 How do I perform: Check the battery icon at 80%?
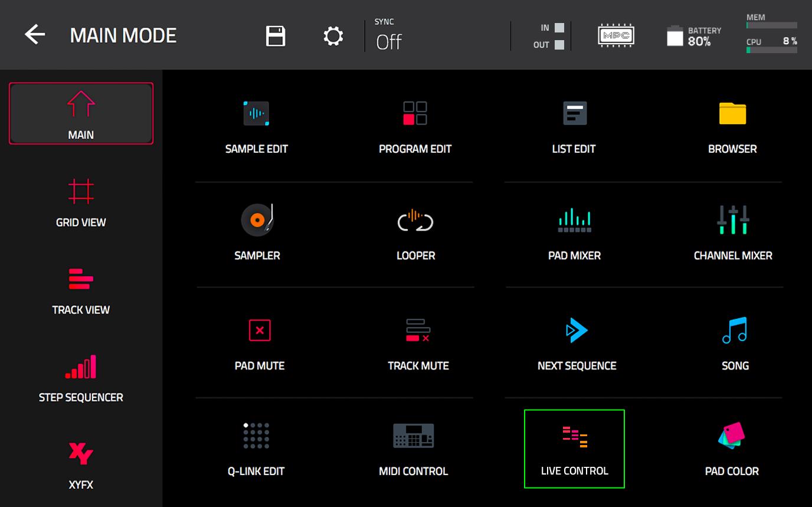point(675,36)
